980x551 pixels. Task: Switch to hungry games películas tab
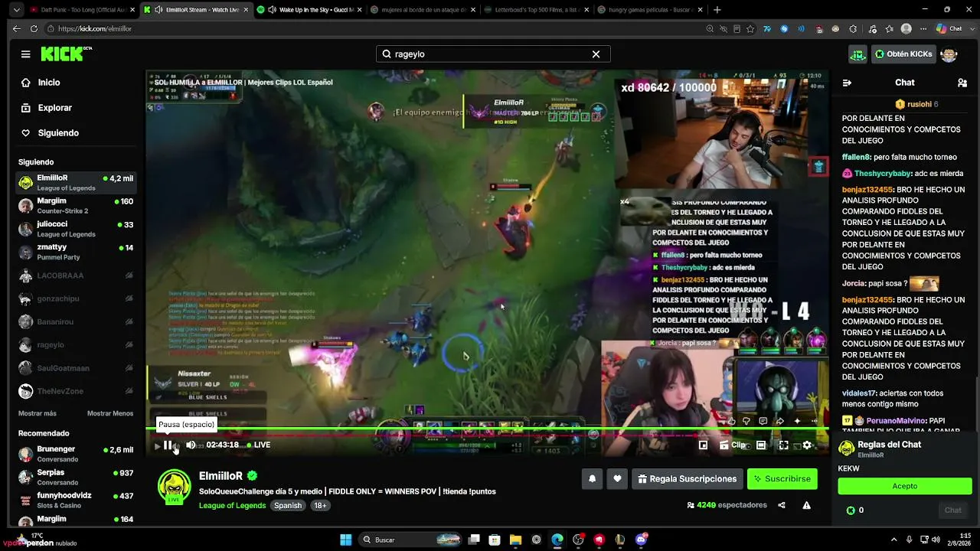648,10
